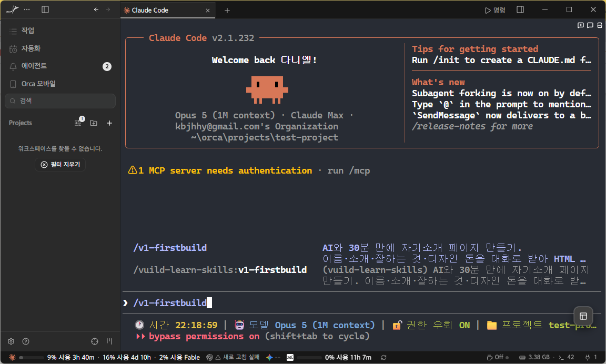Click the /release-notes for more text
Screen dimensions: 606x364
click(x=472, y=126)
